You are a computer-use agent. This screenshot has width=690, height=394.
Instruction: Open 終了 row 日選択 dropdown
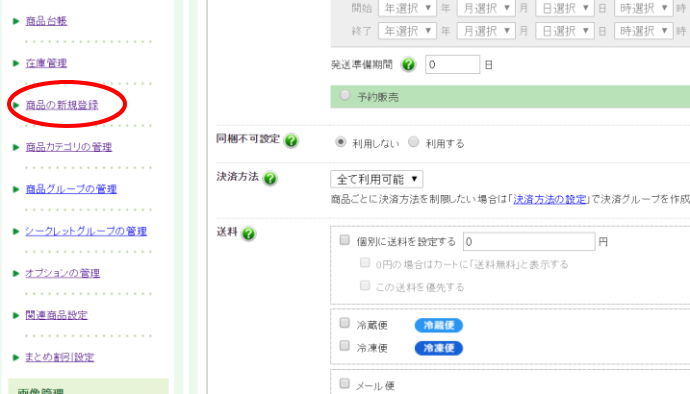tap(565, 31)
